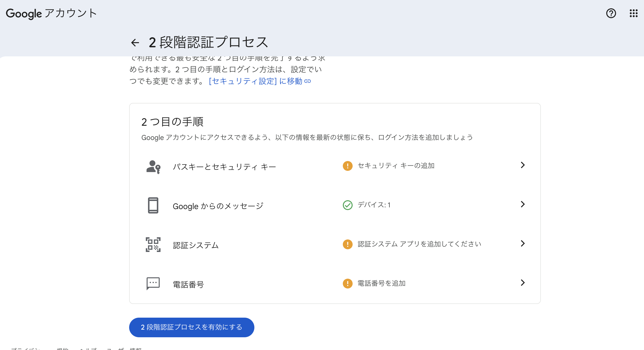This screenshot has width=644, height=350.
Task: Expand the 電話番号 row chevron
Action: click(522, 283)
